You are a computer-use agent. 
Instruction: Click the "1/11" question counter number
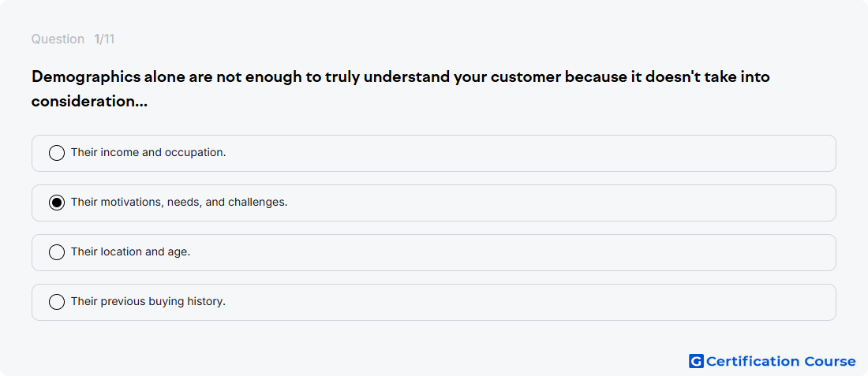[x=104, y=39]
